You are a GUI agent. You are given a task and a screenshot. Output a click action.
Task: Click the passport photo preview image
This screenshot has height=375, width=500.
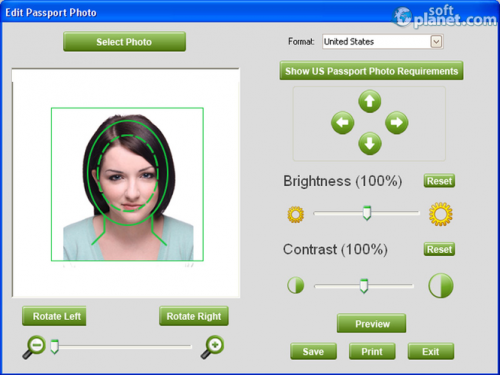127,184
